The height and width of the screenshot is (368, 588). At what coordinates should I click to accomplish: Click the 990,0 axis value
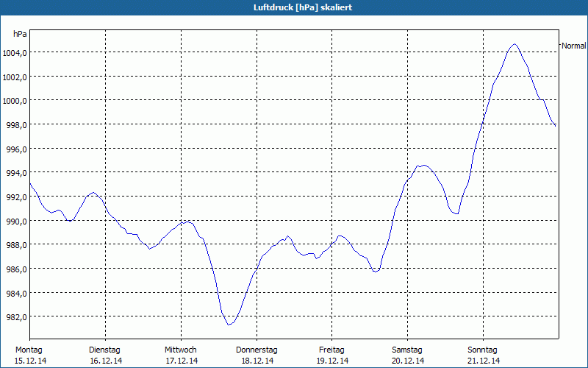[x=16, y=222]
